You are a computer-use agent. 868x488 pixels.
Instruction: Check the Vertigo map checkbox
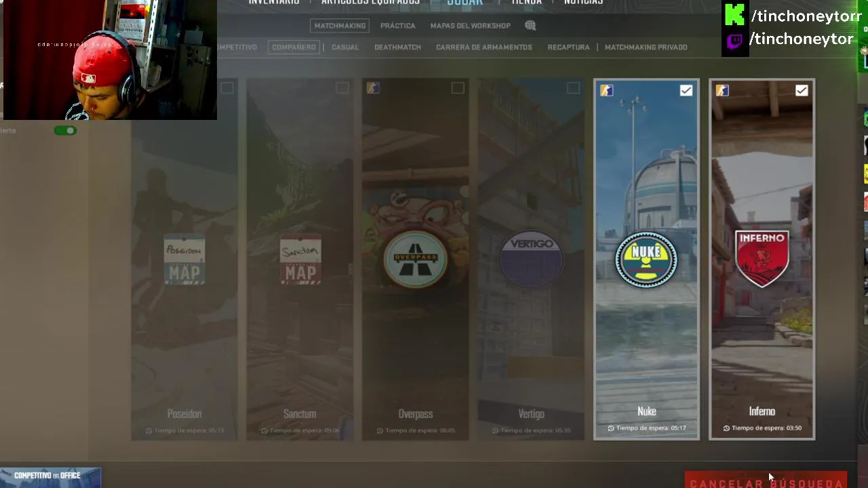coord(573,88)
